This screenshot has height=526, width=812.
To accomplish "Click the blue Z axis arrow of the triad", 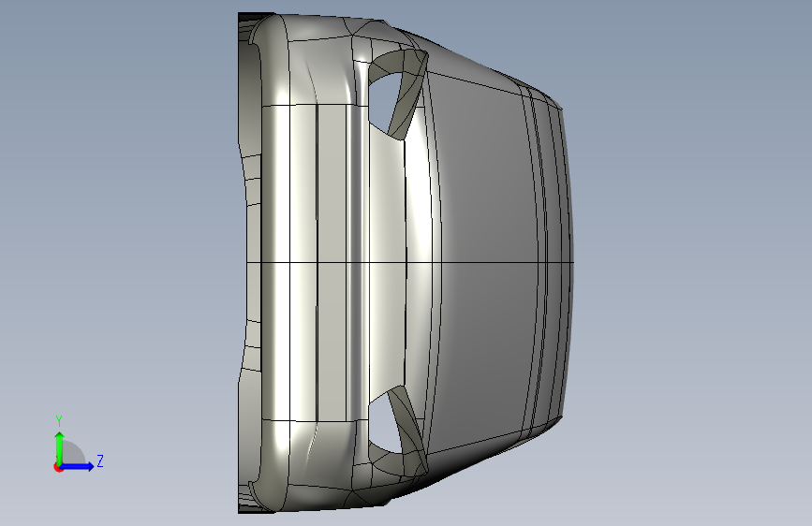I will point(78,466).
